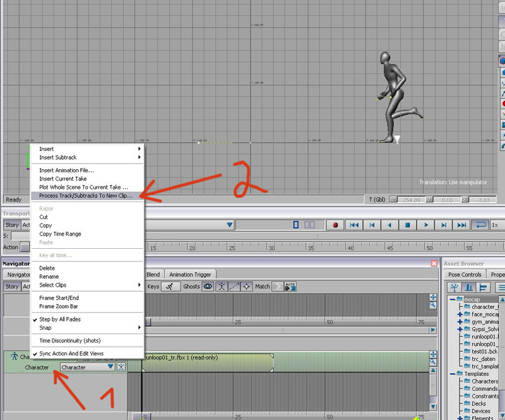
Task: Toggle Step by All Fades option
Action: 60,320
